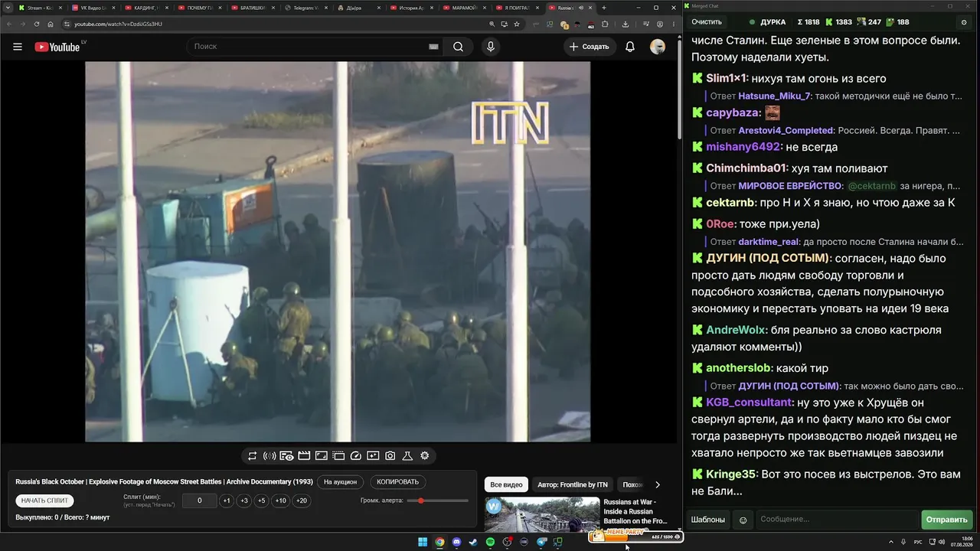This screenshot has width=980, height=551.
Task: Click the browser address bar URL
Action: click(119, 24)
